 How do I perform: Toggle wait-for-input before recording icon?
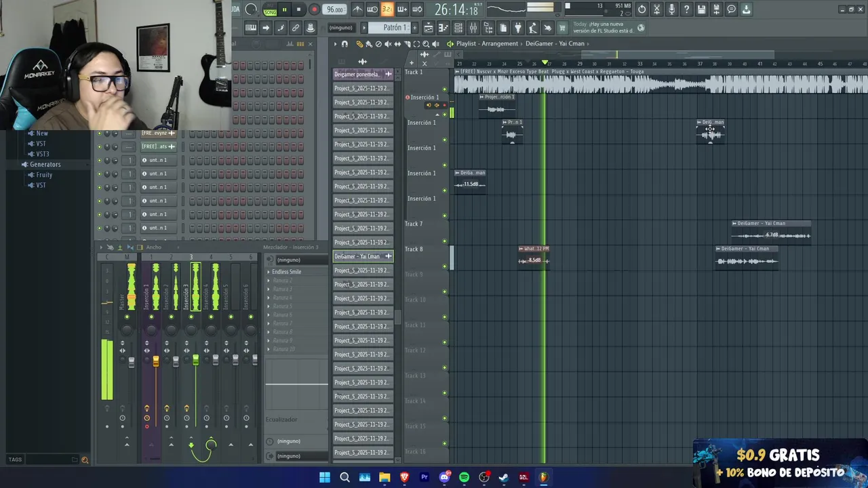[372, 9]
